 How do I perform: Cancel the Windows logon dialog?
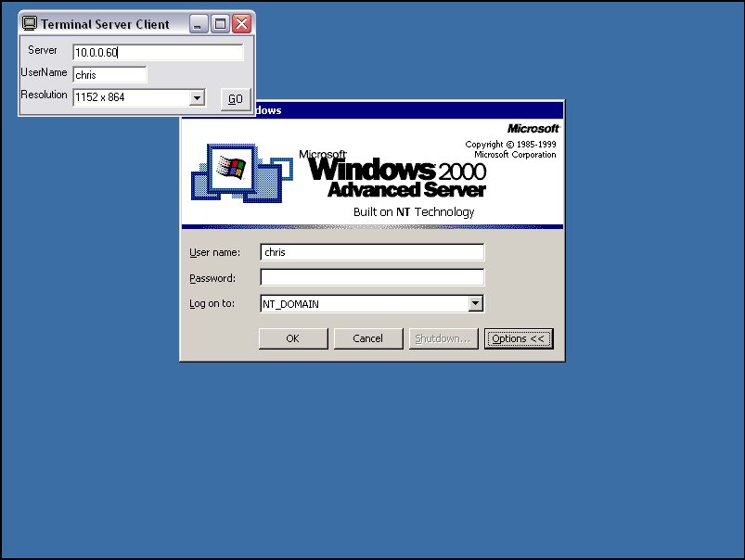coord(368,338)
